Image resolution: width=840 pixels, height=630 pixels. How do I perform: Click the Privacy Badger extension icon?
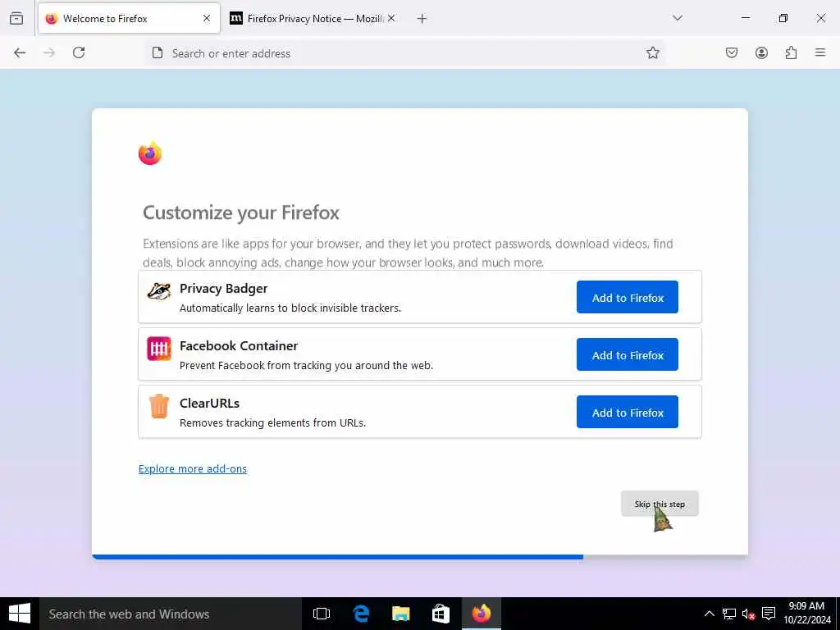point(159,291)
